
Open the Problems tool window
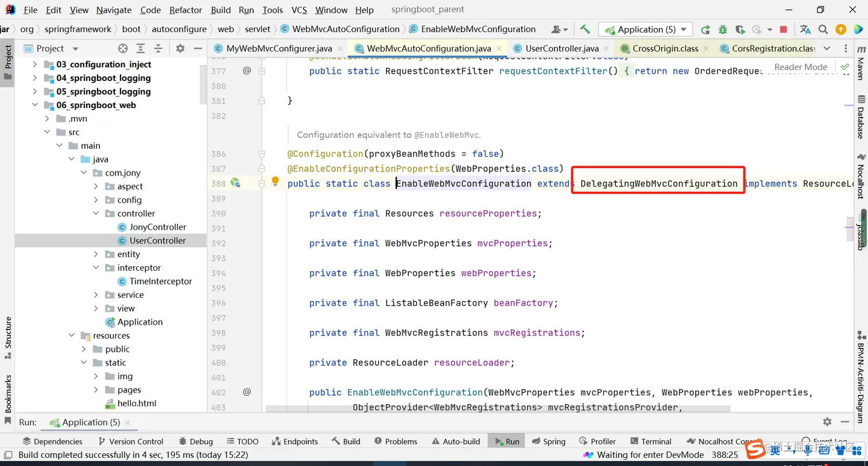(x=396, y=441)
